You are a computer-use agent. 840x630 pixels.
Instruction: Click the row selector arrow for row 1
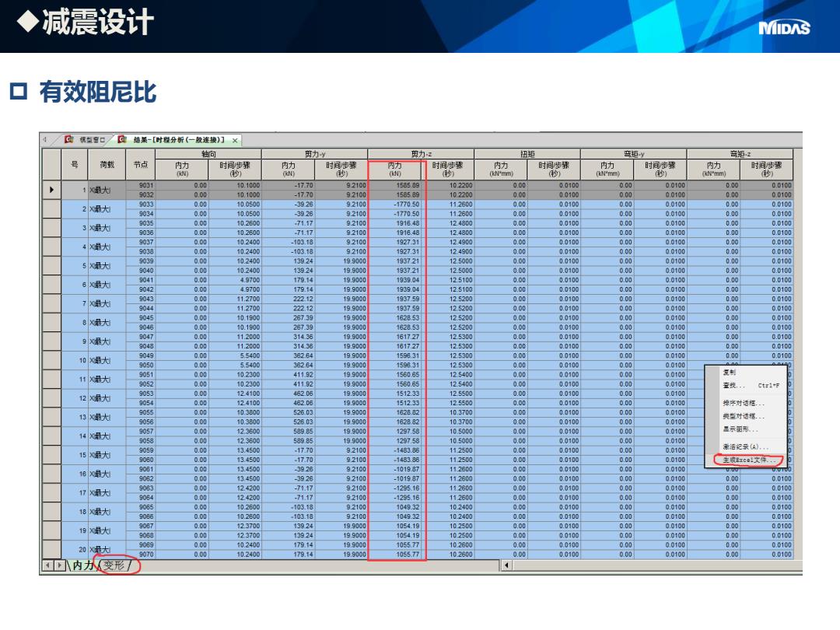click(x=52, y=190)
